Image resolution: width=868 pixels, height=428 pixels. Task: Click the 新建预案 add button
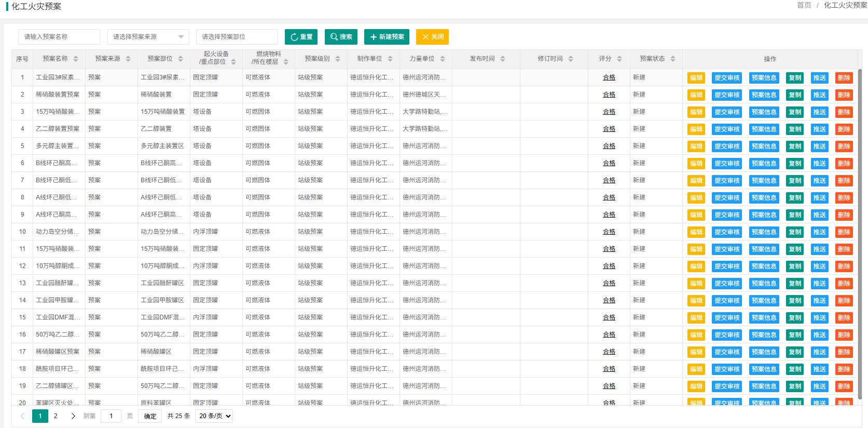(387, 37)
